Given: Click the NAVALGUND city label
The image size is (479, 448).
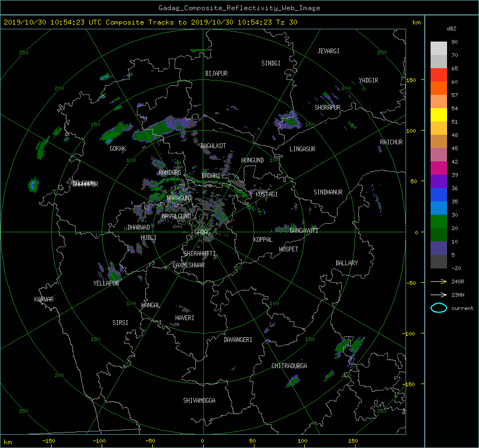Looking at the screenshot, I should pyautogui.click(x=176, y=216).
